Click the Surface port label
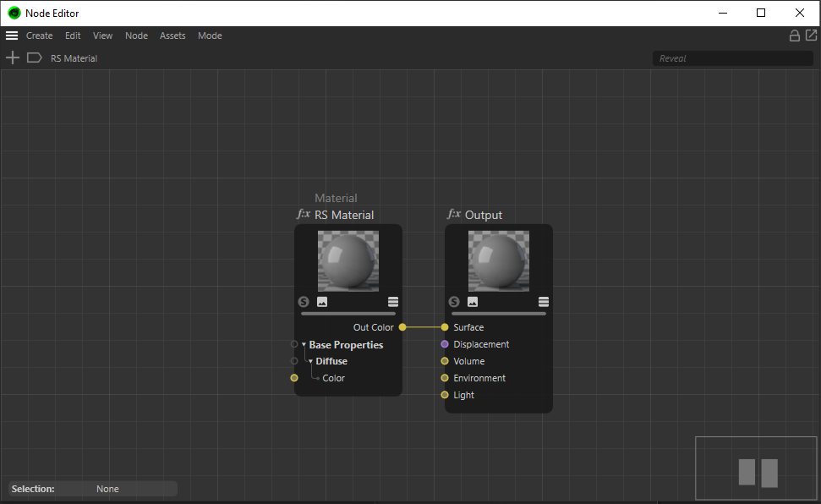This screenshot has height=504, width=821. pyautogui.click(x=468, y=327)
